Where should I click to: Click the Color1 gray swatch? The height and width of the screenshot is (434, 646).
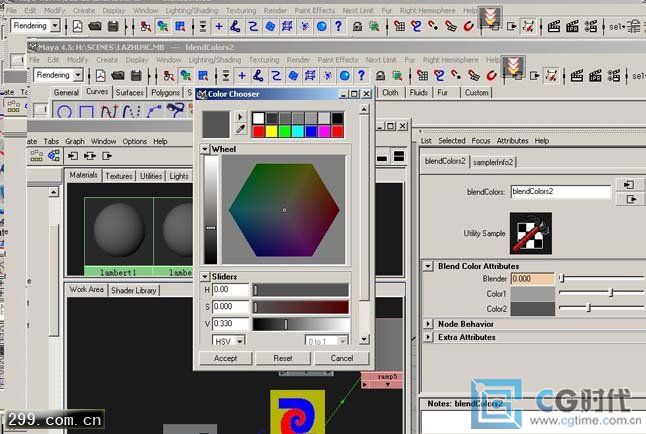pyautogui.click(x=533, y=293)
